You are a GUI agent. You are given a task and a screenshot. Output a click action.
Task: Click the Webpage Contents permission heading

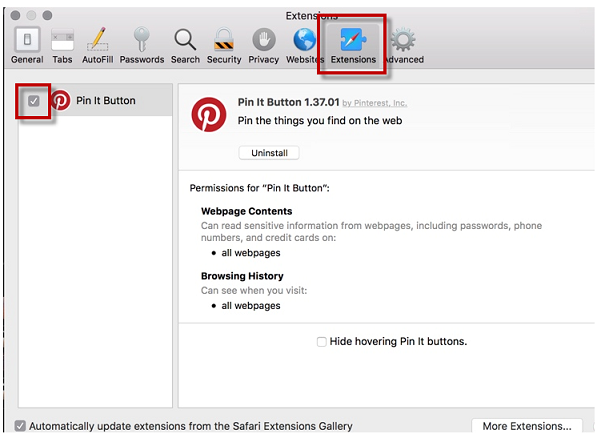coord(246,211)
